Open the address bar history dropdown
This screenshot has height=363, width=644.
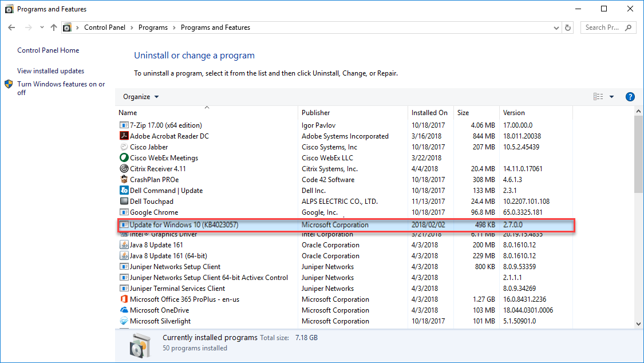556,27
